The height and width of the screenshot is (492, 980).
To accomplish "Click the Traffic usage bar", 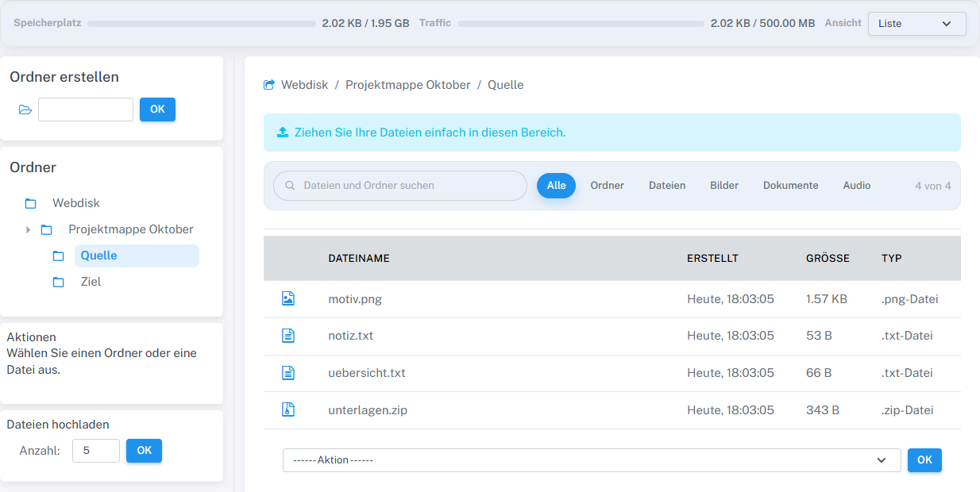I will click(581, 24).
